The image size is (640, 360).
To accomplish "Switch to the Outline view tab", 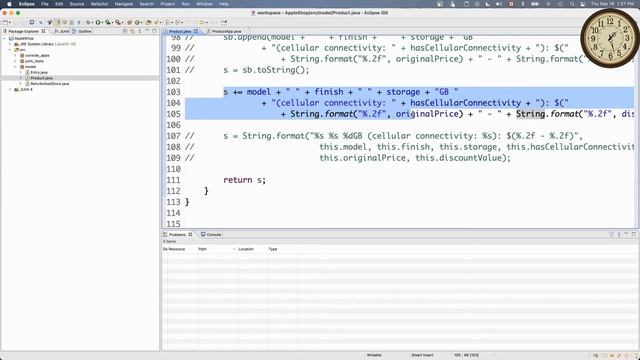I will (x=82, y=31).
